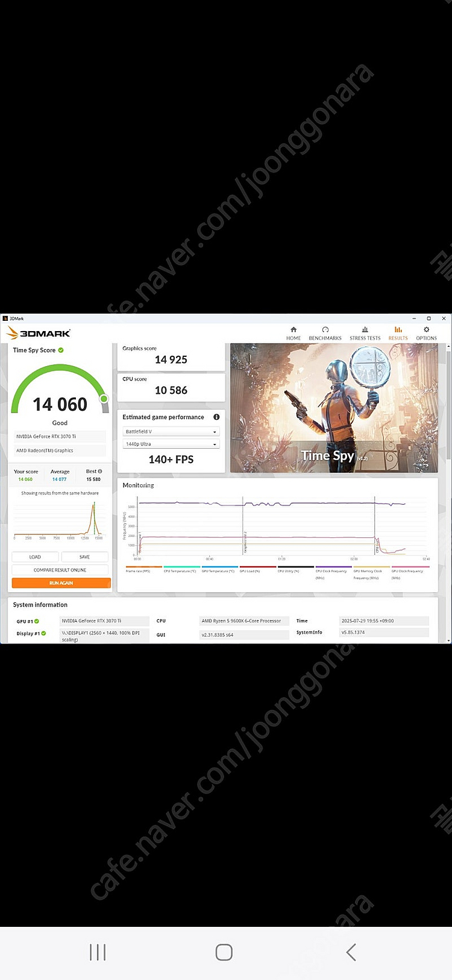Screen dimensions: 452x980
Task: Click Your score value 14 060
Action: [25, 479]
